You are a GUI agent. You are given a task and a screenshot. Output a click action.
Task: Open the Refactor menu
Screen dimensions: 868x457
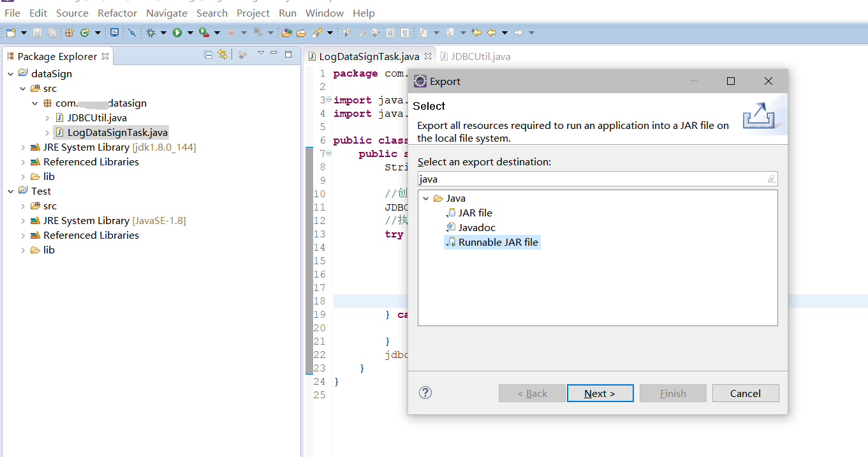pos(117,13)
